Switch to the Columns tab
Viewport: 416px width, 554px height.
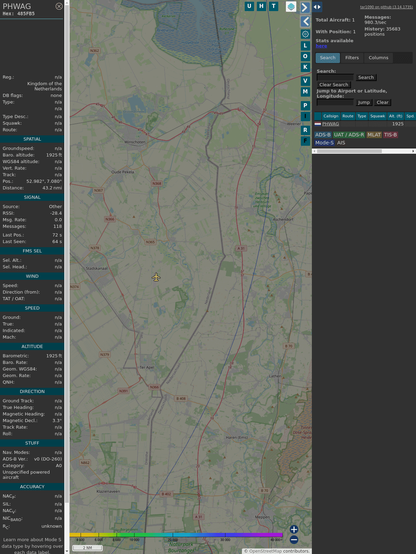tap(378, 58)
